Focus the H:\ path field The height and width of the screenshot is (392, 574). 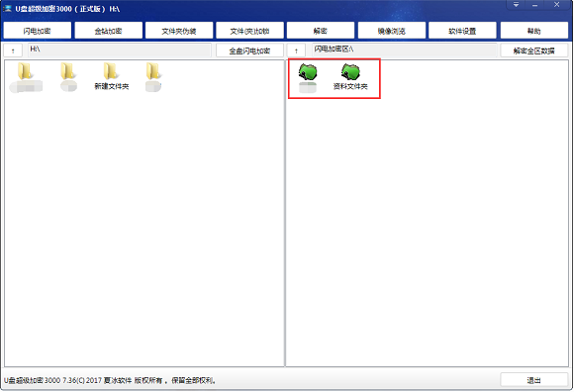(120, 50)
